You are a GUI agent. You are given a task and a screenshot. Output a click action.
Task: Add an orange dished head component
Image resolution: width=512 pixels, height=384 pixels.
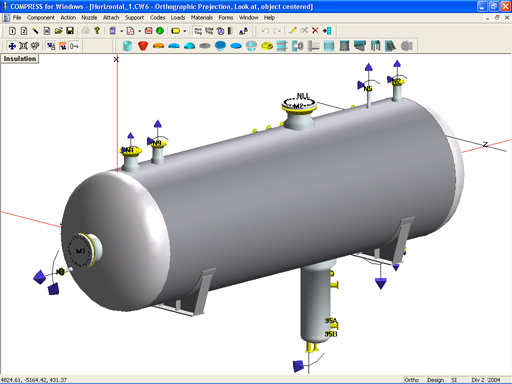158,46
